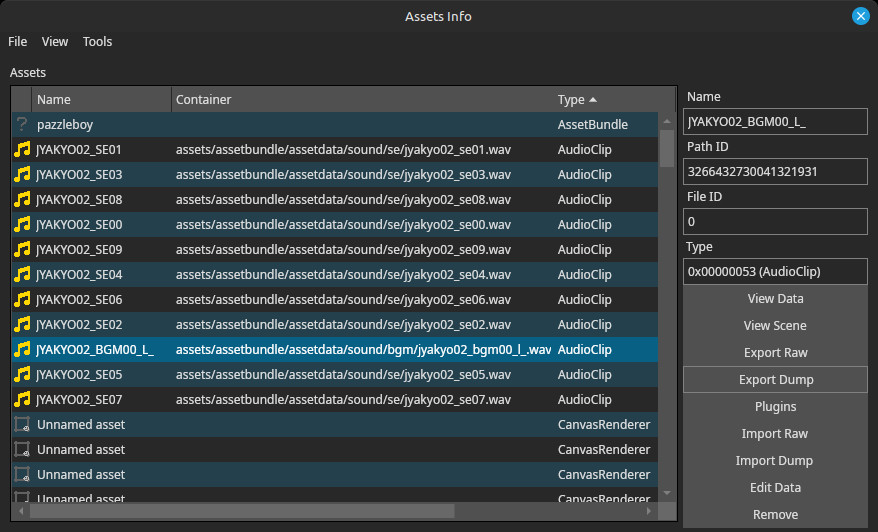878x532 pixels.
Task: Close the Assets Info window
Action: pyautogui.click(x=860, y=16)
